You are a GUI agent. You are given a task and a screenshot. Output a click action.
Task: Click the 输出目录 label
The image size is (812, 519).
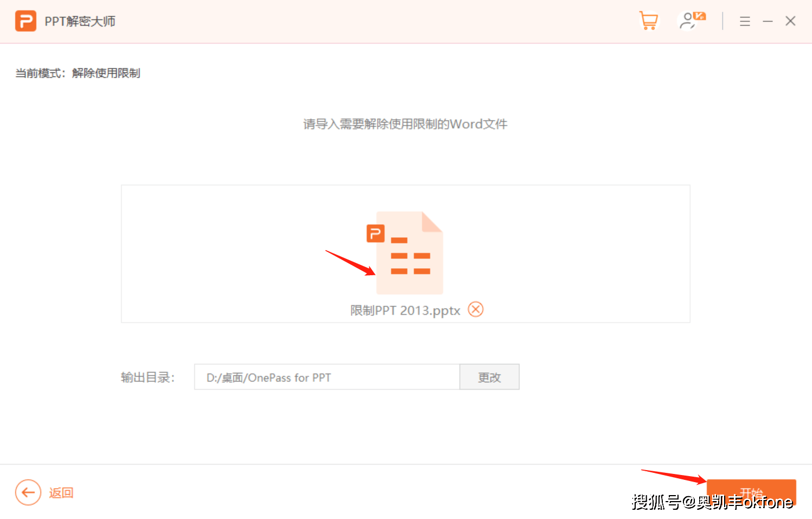[x=148, y=377]
